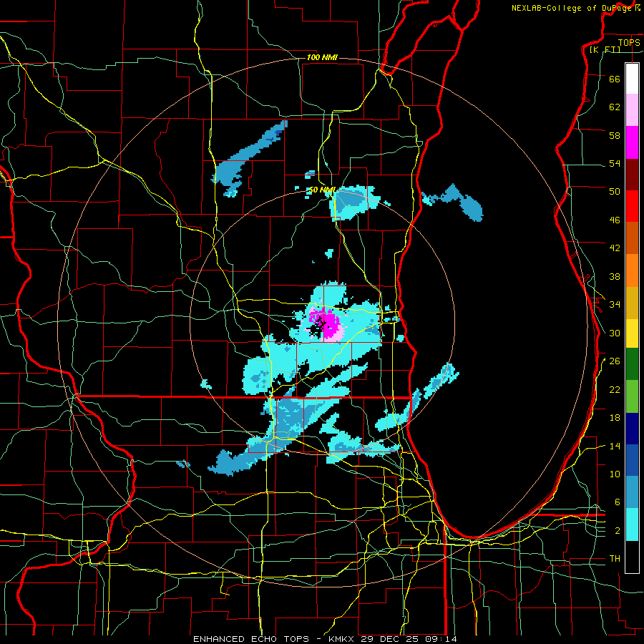Click the legend value "38"
The width and height of the screenshot is (644, 644).
pos(615,276)
